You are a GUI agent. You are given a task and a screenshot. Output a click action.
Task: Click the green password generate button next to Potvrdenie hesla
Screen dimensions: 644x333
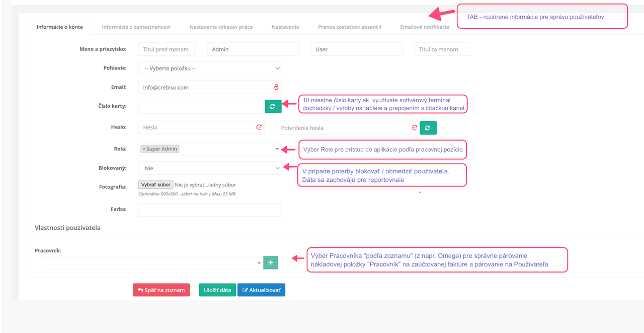[x=428, y=127]
